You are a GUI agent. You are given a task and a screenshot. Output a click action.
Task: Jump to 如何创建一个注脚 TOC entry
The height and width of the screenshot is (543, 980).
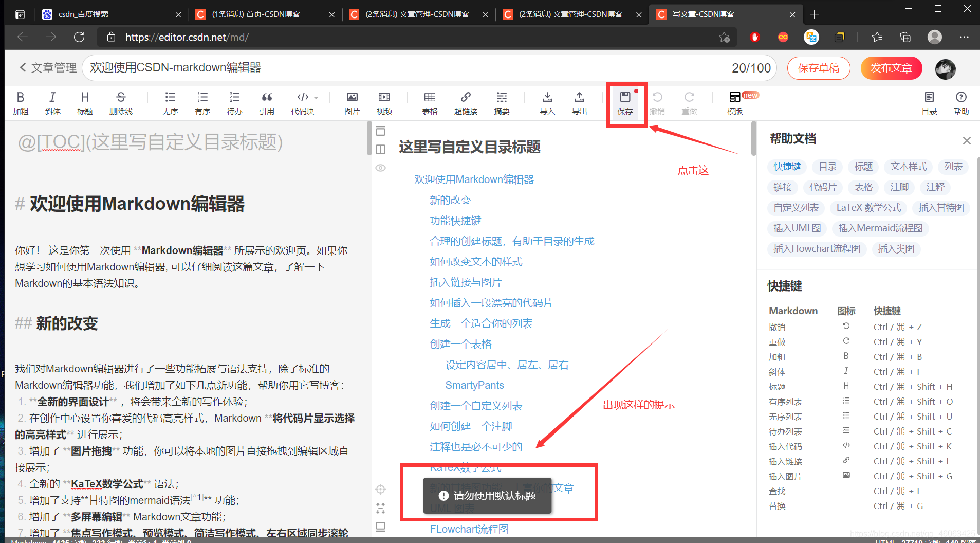[471, 426]
